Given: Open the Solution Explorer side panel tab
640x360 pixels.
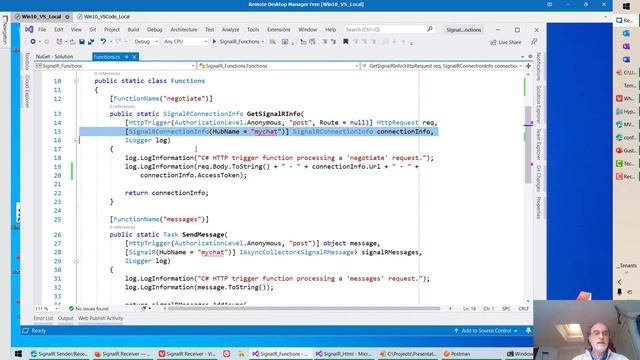Looking at the screenshot, I should tap(538, 104).
